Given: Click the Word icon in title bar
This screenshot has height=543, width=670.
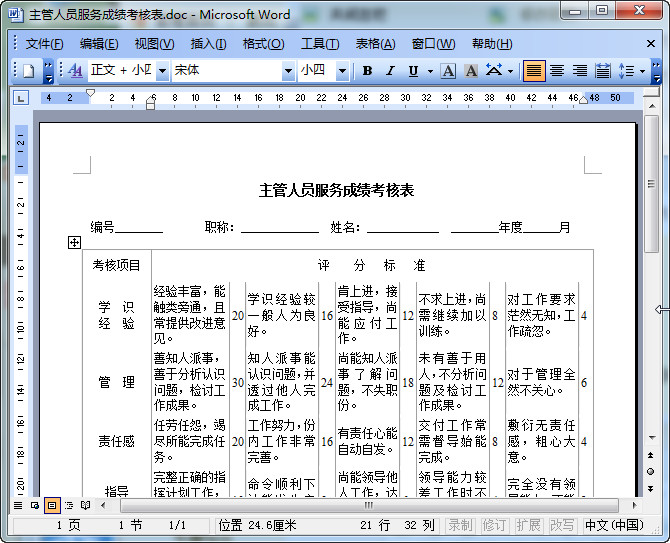Looking at the screenshot, I should [x=15, y=14].
